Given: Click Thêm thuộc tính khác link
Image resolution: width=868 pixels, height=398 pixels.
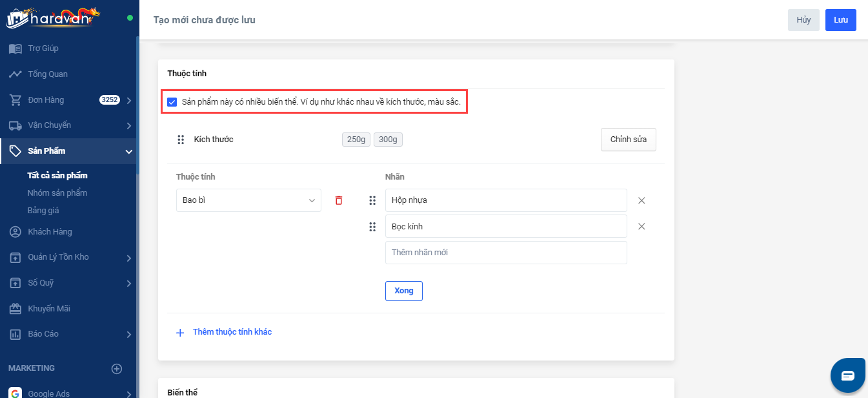Looking at the screenshot, I should [x=232, y=332].
